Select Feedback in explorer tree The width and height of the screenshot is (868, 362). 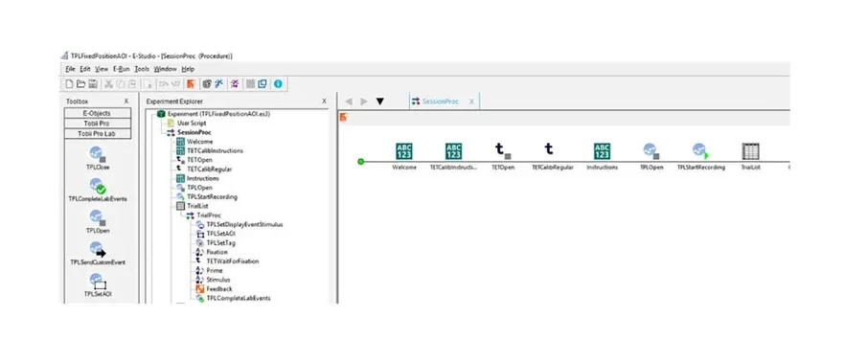214,289
